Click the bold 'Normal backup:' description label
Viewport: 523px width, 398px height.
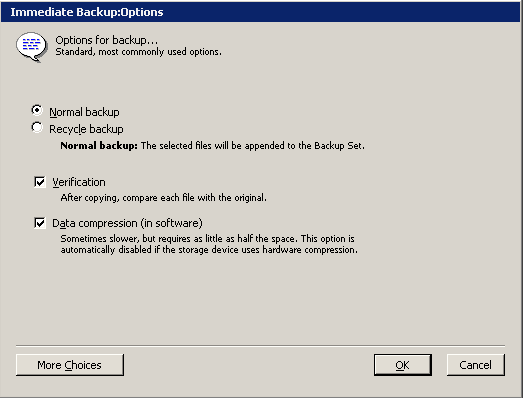[x=99, y=146]
